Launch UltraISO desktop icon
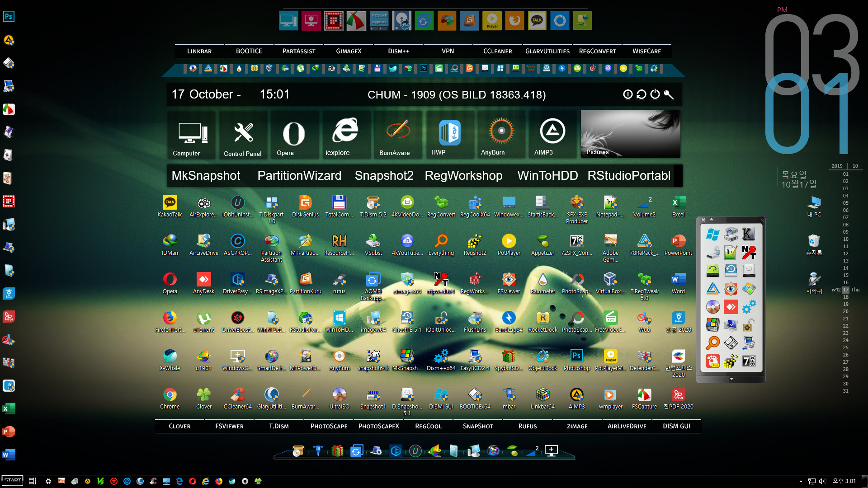The width and height of the screenshot is (868, 488). 339,398
